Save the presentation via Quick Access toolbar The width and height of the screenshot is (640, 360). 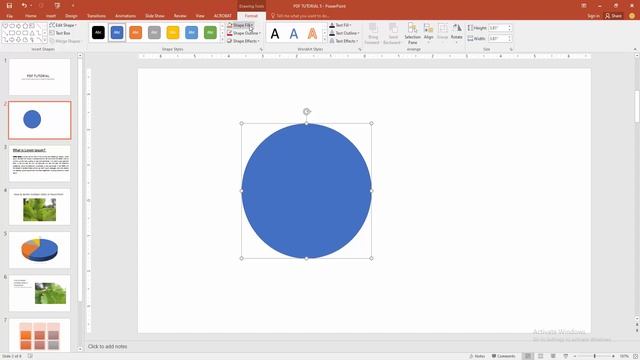pos(9,6)
